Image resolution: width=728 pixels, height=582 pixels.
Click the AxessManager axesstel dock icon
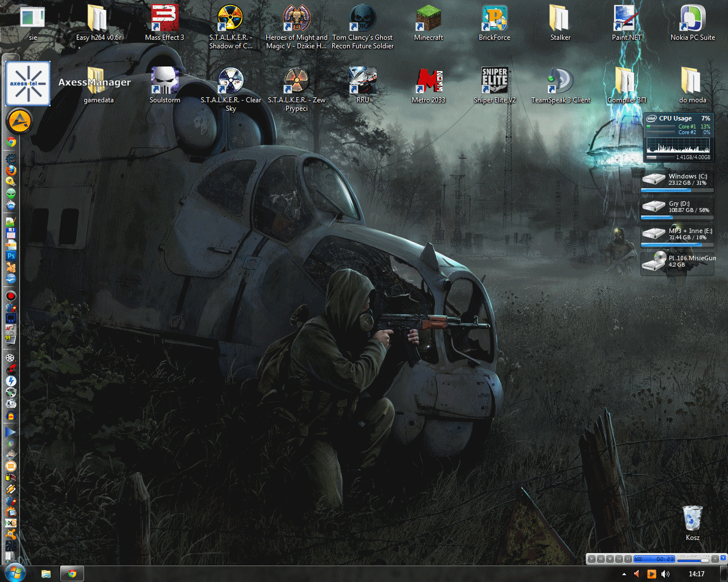pos(28,84)
